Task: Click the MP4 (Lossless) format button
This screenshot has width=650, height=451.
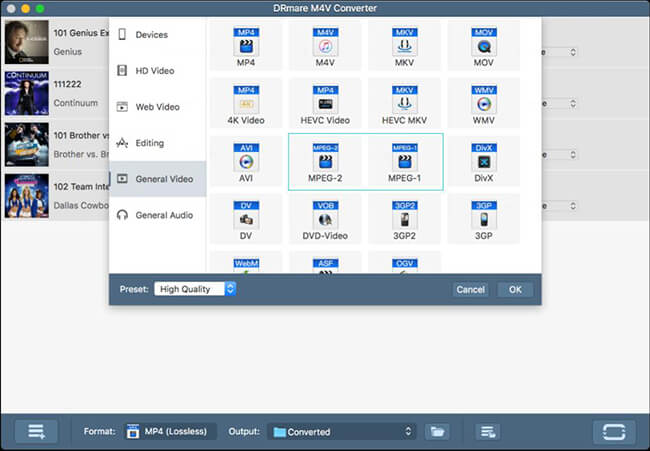Action: [171, 432]
